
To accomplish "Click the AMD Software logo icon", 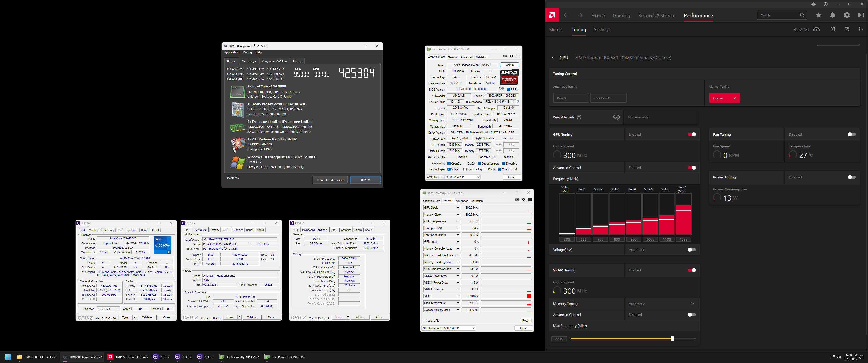I will [552, 15].
